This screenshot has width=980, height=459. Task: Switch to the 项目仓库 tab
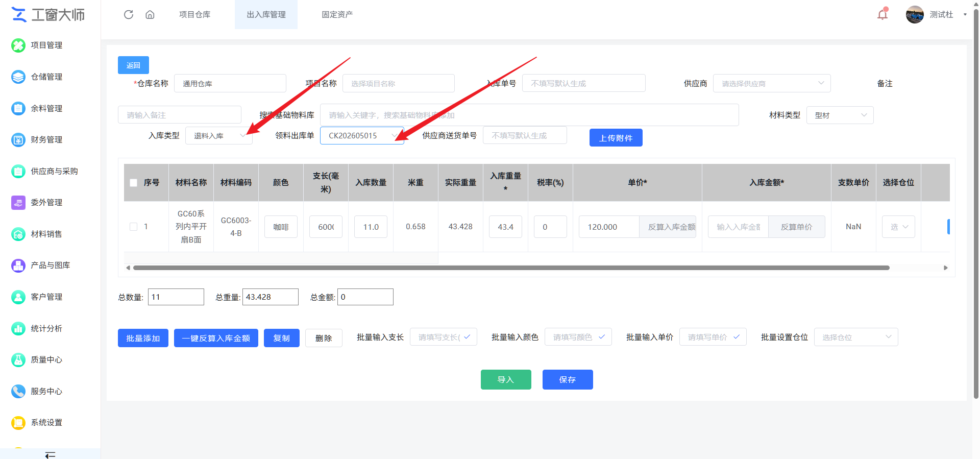click(x=194, y=14)
